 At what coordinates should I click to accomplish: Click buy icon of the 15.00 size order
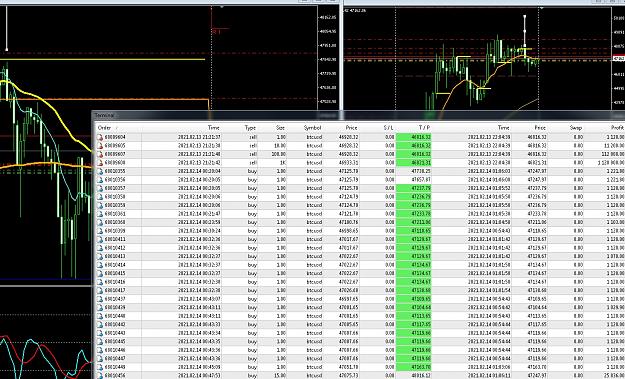(100, 375)
